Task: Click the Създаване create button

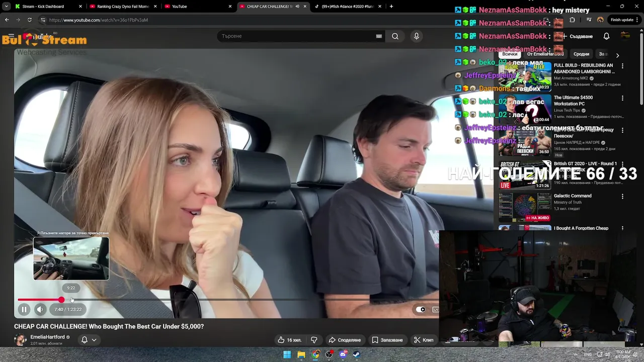Action: pos(577,36)
